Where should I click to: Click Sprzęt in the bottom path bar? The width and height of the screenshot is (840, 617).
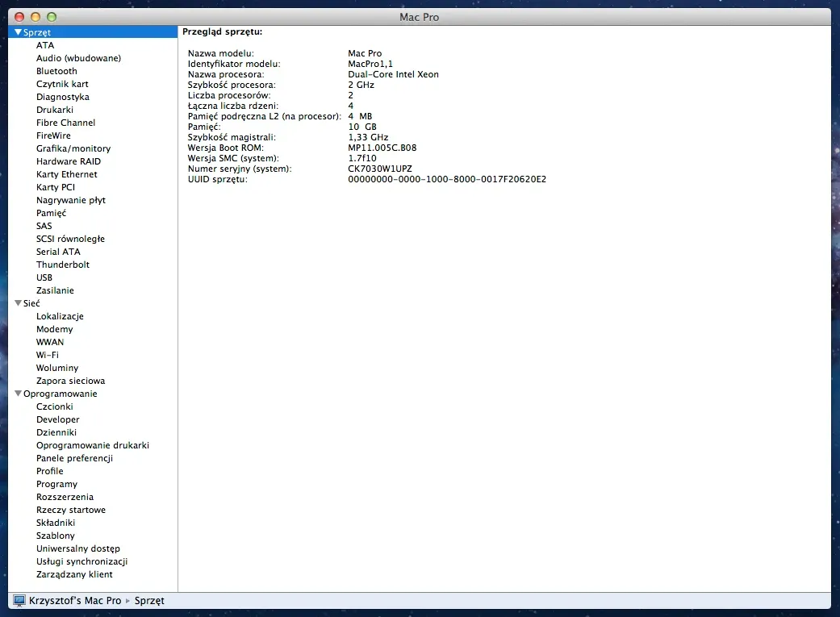point(149,601)
